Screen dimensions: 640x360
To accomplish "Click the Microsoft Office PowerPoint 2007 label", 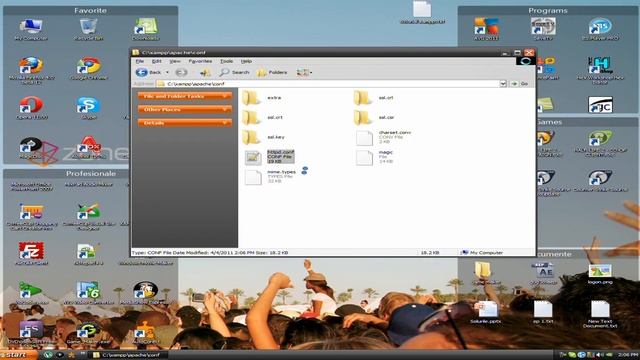I will (x=31, y=187).
